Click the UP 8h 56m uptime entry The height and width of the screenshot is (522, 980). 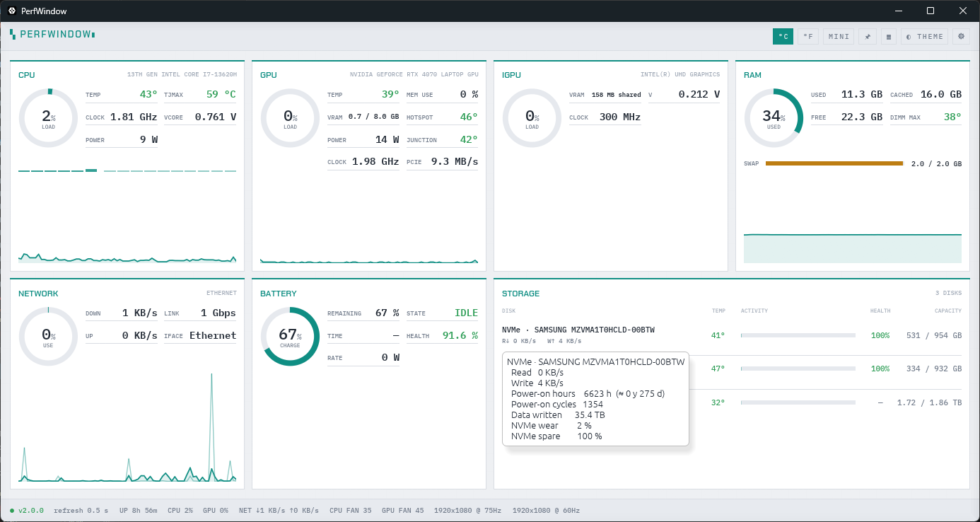(139, 510)
